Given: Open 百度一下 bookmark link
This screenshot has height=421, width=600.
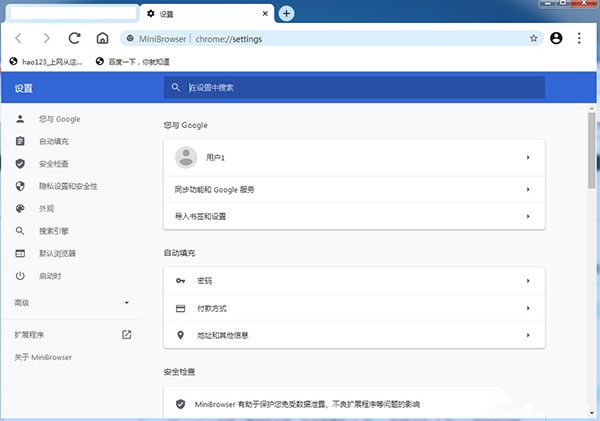Looking at the screenshot, I should point(140,61).
